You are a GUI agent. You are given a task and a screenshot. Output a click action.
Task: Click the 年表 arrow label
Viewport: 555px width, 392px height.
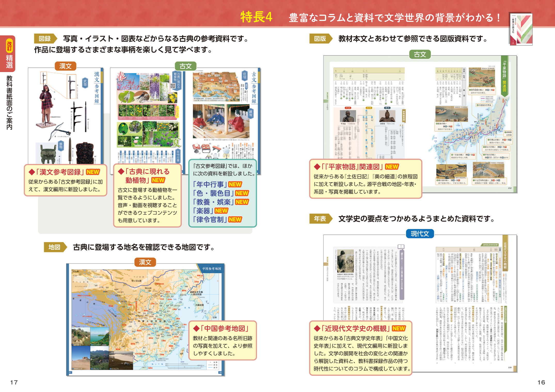(321, 219)
